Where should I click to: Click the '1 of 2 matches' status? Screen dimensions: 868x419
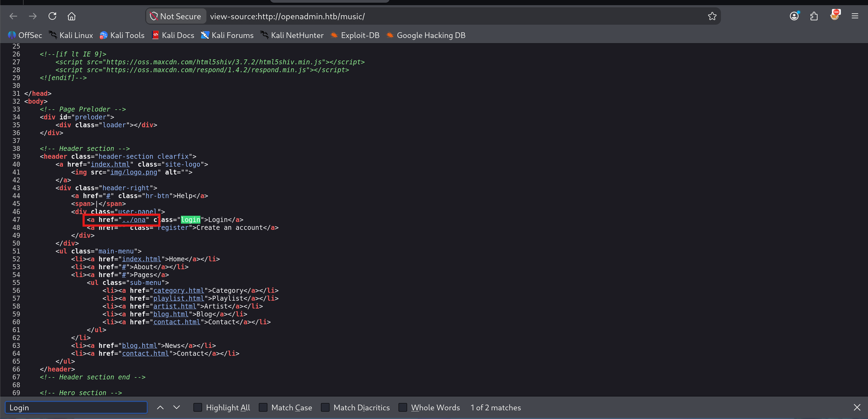pyautogui.click(x=496, y=407)
